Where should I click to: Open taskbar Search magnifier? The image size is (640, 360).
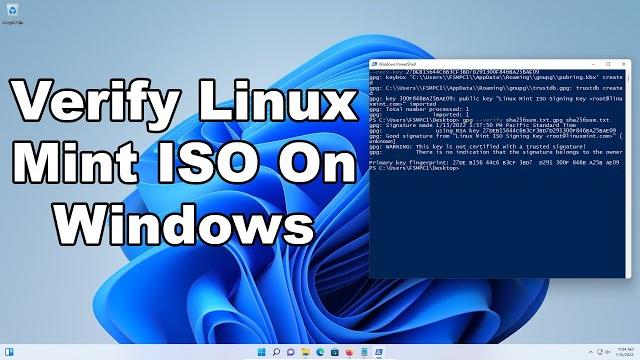pos(276,352)
